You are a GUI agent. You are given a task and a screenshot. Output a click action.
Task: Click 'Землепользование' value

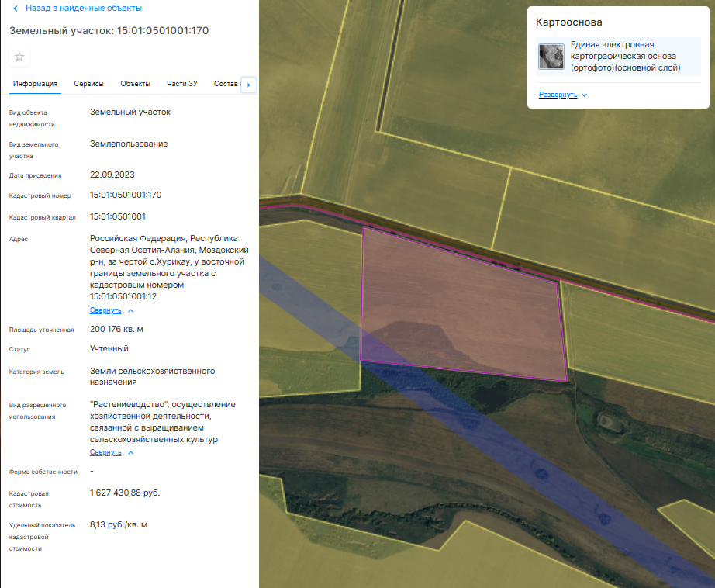tap(129, 144)
